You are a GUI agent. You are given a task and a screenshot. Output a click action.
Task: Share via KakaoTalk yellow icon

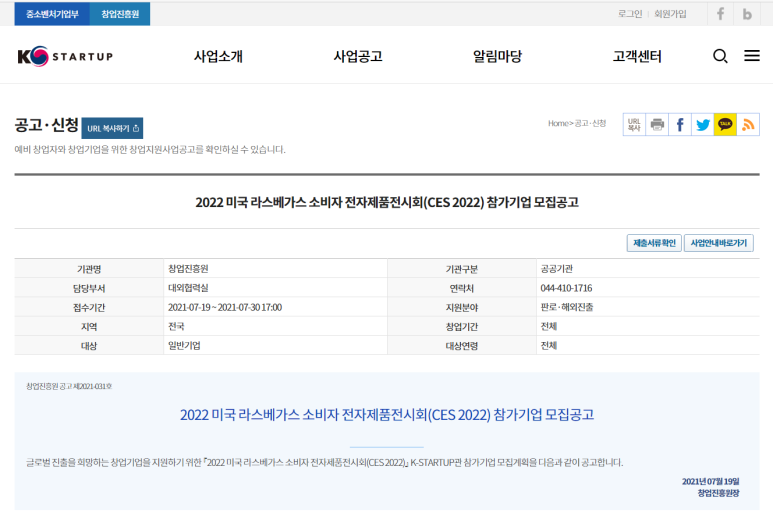click(x=725, y=125)
